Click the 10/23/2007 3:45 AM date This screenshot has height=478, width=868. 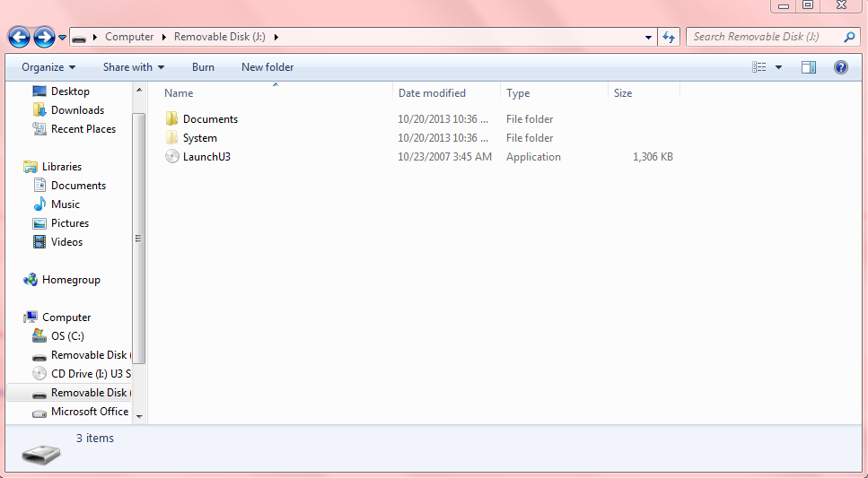(x=444, y=157)
